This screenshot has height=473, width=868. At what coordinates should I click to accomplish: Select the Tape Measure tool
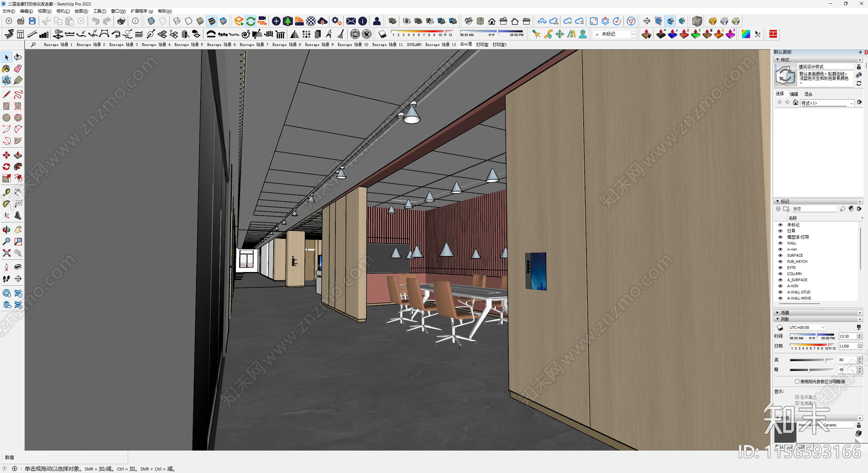[7, 192]
